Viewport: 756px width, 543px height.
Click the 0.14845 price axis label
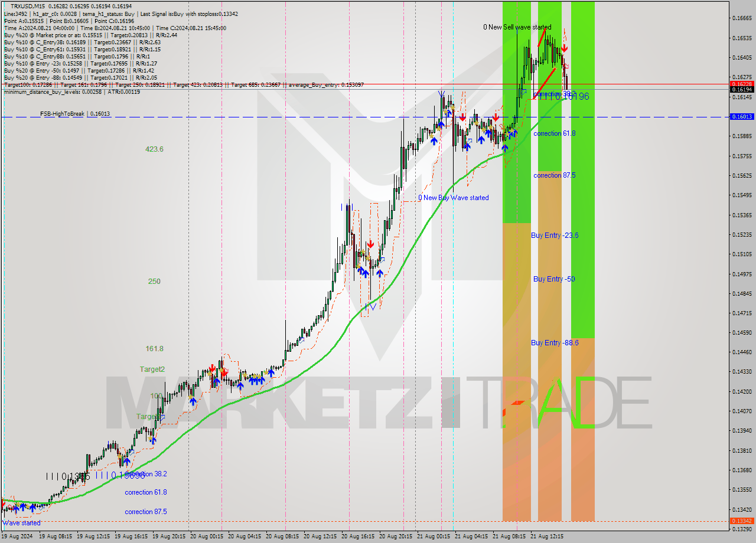pyautogui.click(x=742, y=293)
